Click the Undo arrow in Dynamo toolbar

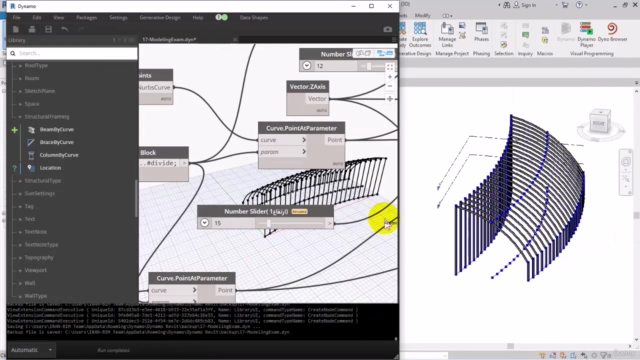coord(64,29)
